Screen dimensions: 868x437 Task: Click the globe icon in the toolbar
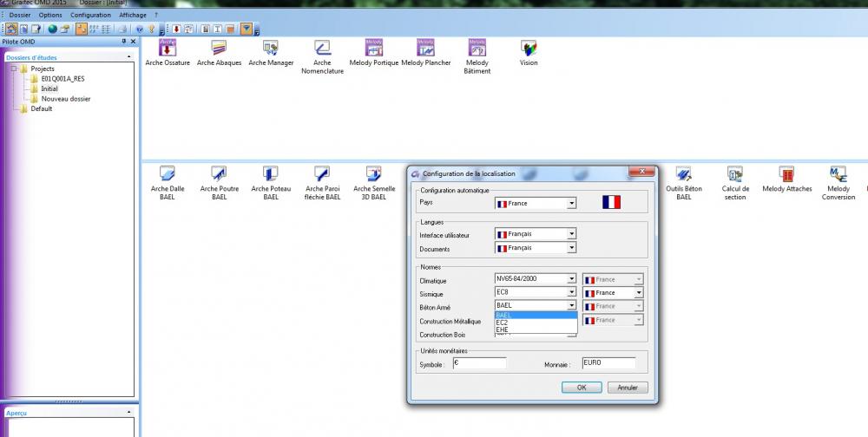tap(53, 29)
